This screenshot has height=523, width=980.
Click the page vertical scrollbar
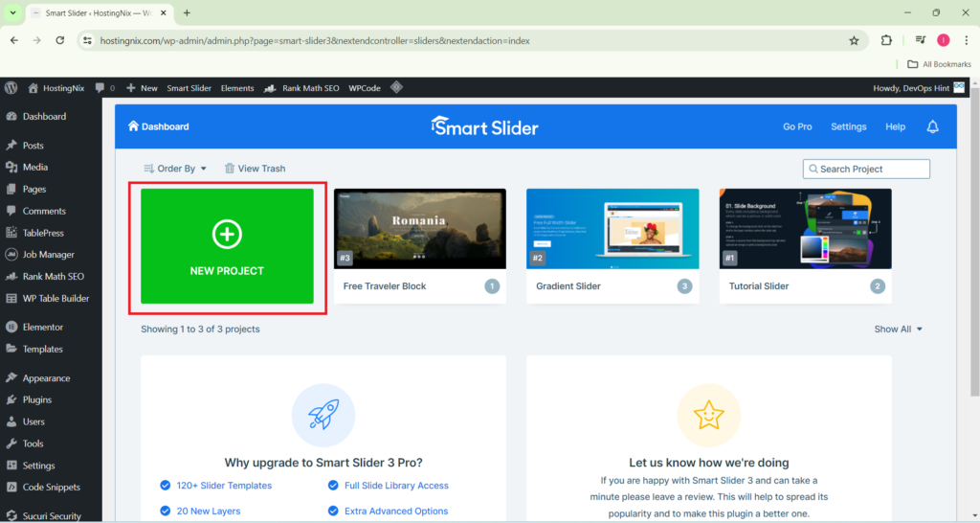[x=974, y=242]
